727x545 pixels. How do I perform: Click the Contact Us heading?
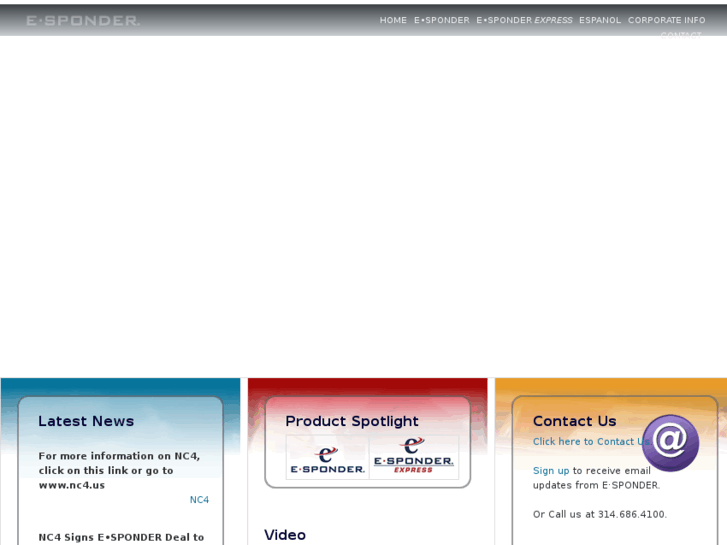point(574,421)
